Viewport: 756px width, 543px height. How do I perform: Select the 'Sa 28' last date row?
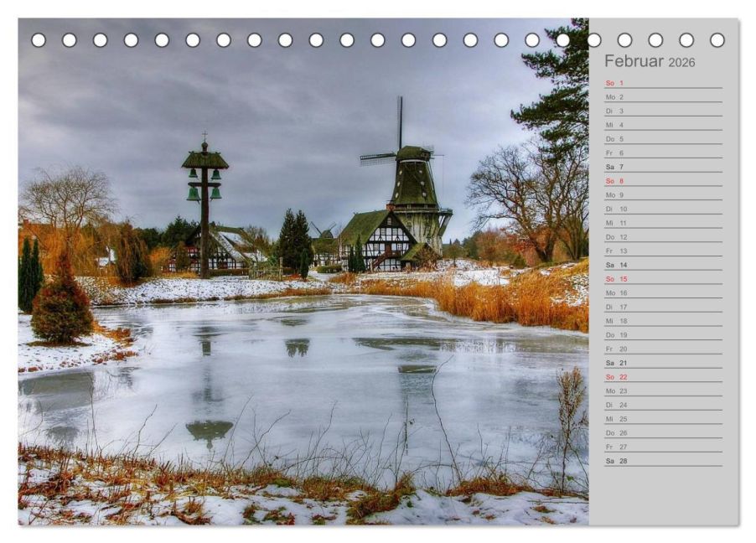664,461
